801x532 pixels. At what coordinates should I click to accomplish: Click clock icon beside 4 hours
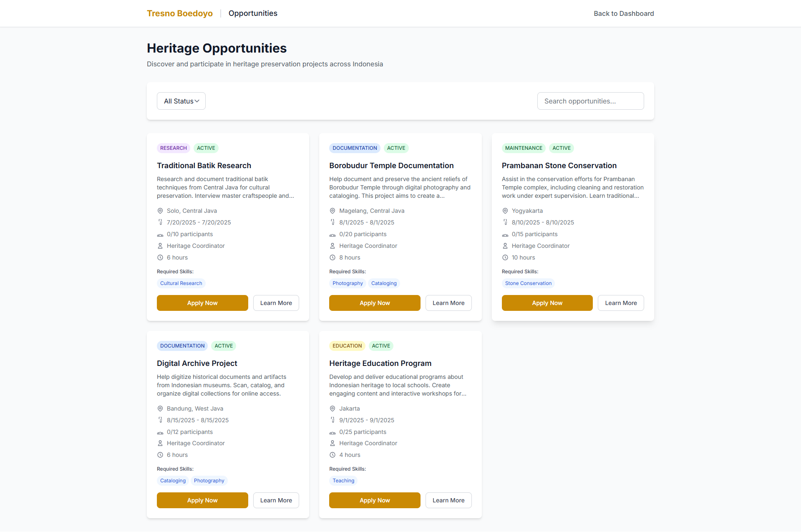pyautogui.click(x=332, y=455)
